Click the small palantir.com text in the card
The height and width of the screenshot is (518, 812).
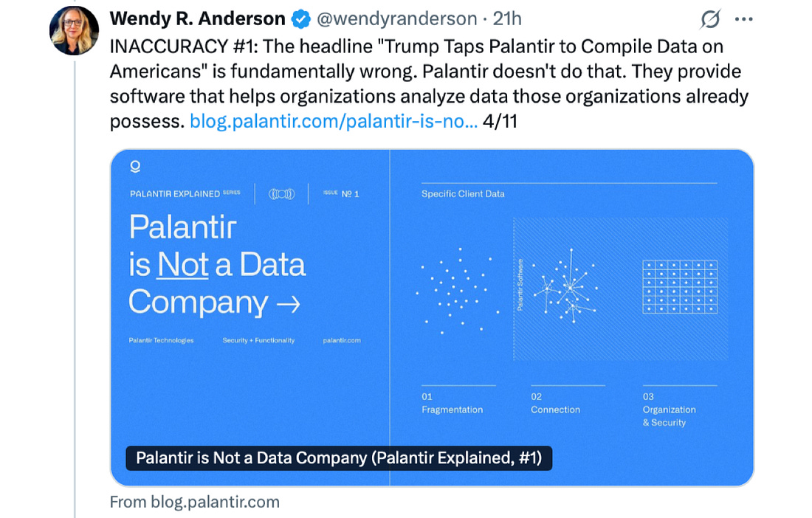(342, 340)
